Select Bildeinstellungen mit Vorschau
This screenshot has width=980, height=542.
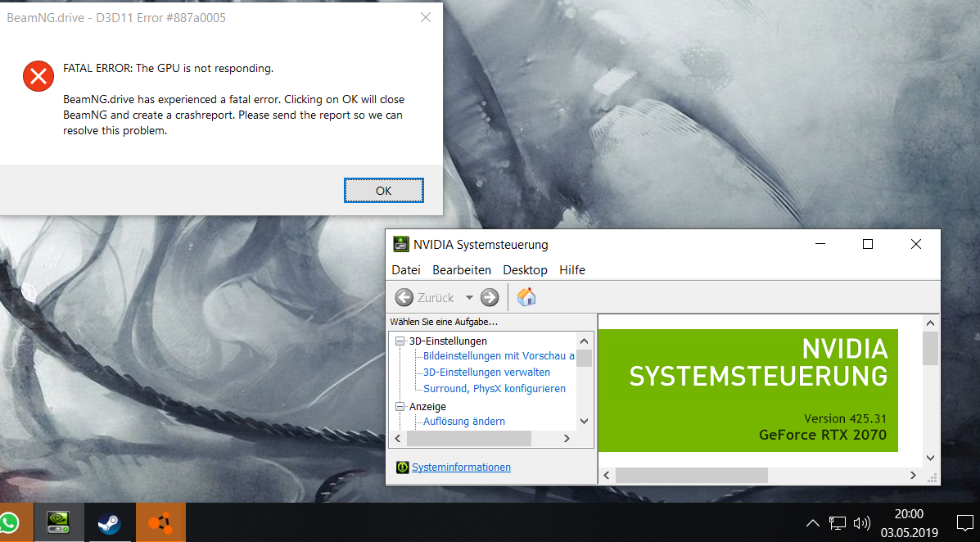499,355
